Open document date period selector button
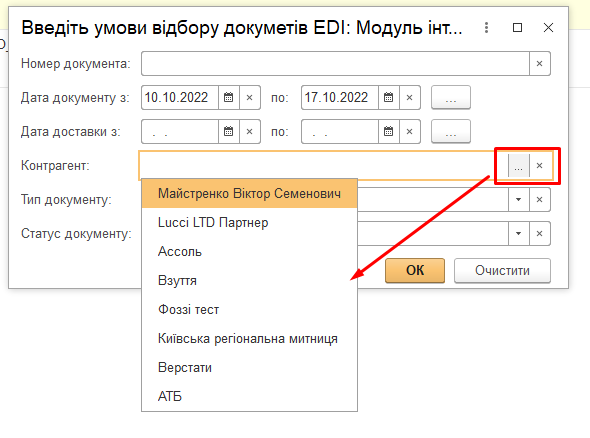The height and width of the screenshot is (438, 590). pyautogui.click(x=451, y=97)
